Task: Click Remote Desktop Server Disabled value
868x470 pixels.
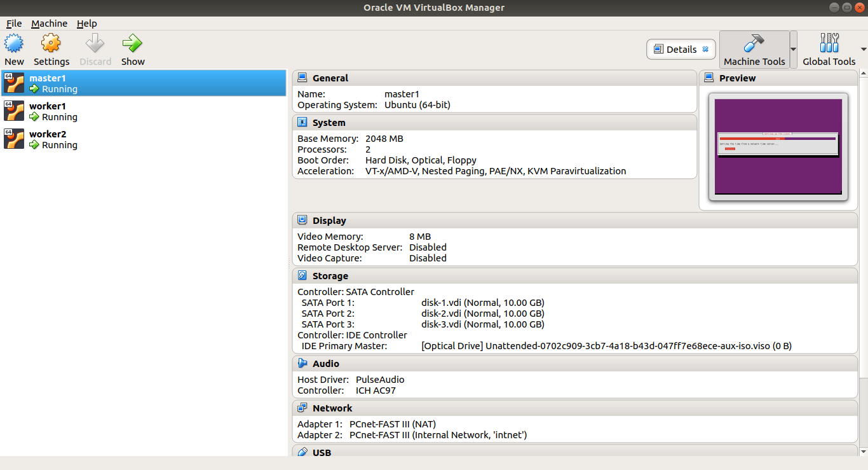Action: coord(428,247)
